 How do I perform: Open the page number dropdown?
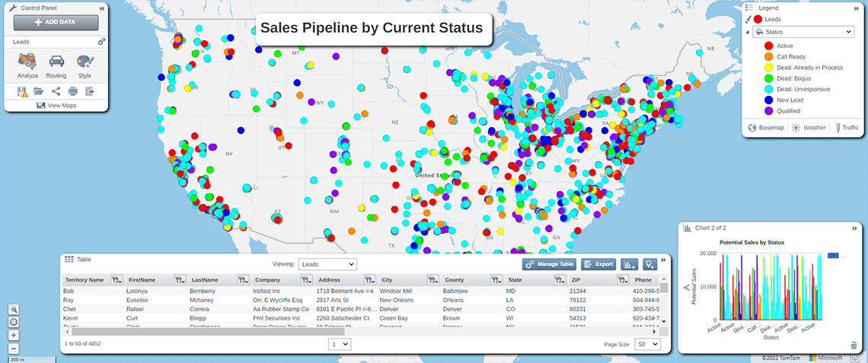point(340,344)
